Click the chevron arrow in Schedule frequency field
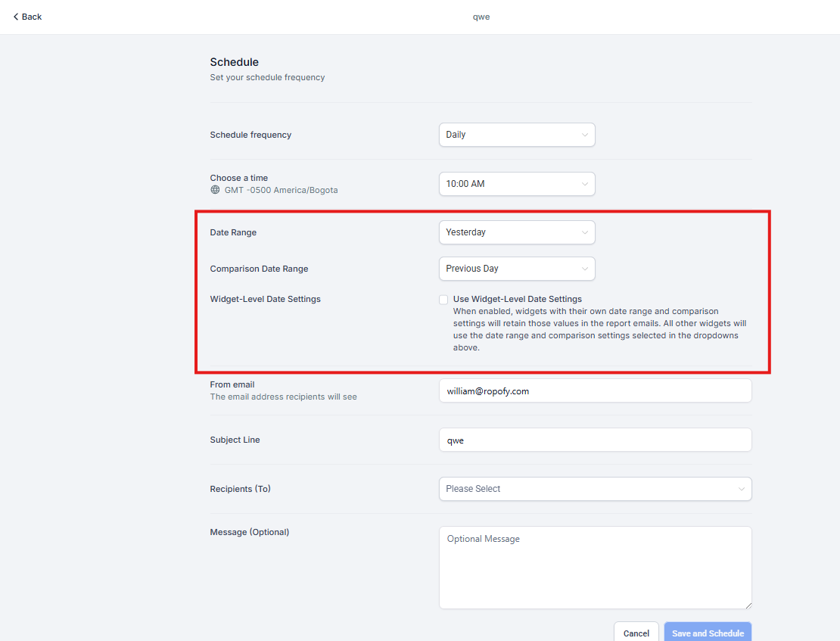 [584, 135]
